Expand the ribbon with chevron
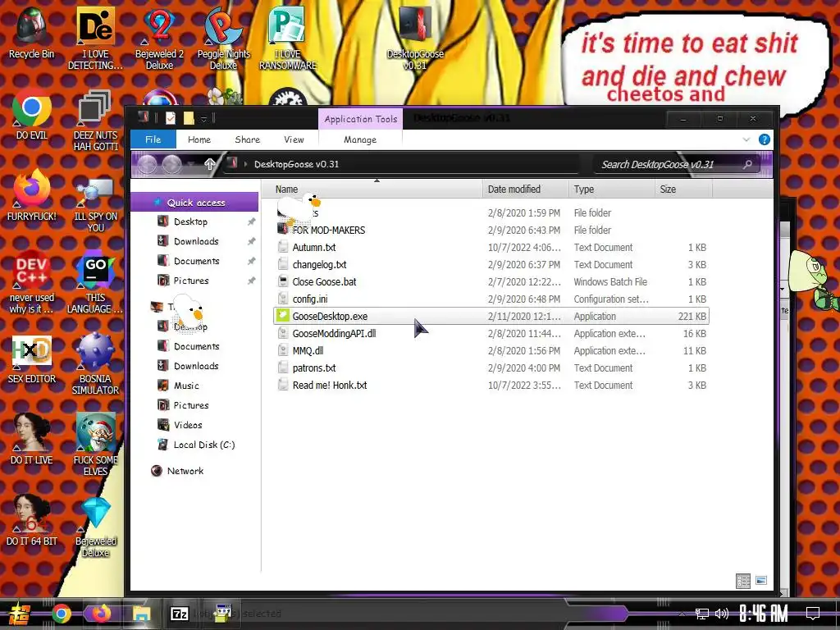The height and width of the screenshot is (630, 840). click(746, 139)
